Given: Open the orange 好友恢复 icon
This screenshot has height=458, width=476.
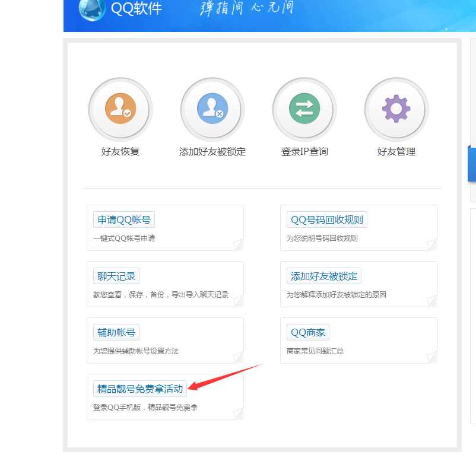Looking at the screenshot, I should pos(120,109).
